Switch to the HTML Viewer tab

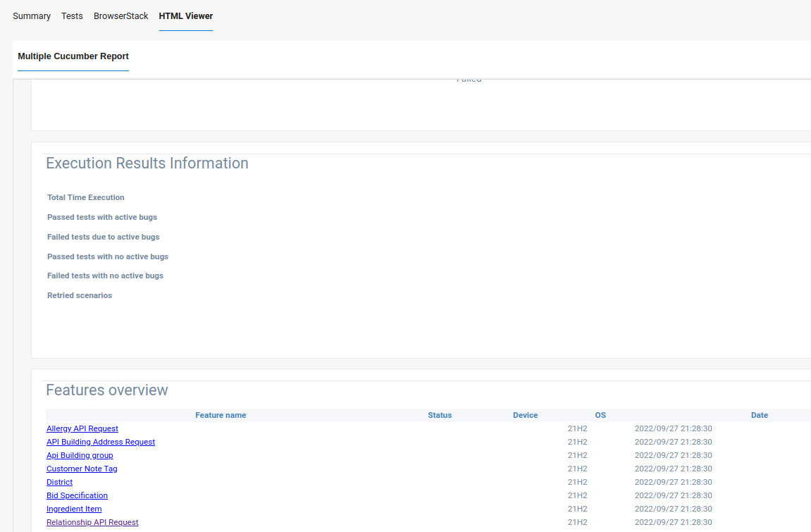[185, 16]
